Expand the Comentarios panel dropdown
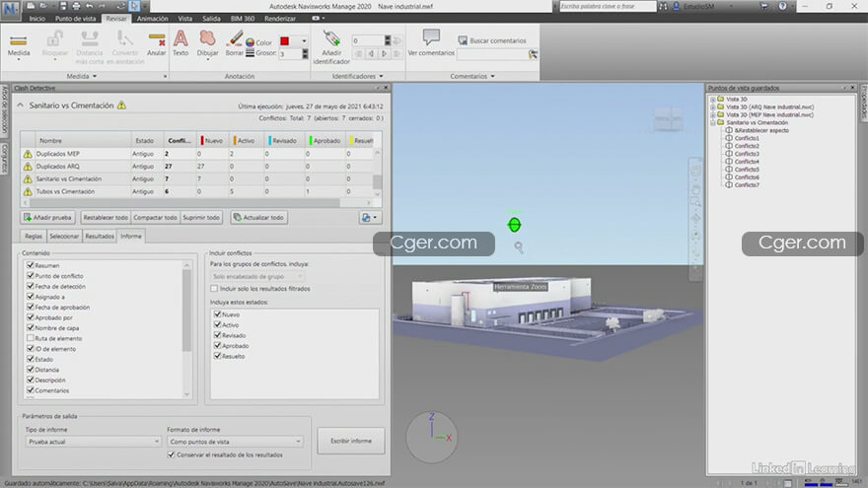 pyautogui.click(x=492, y=76)
